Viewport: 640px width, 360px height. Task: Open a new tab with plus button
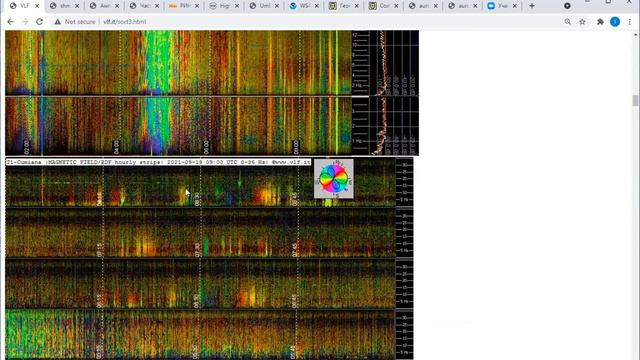(532, 6)
